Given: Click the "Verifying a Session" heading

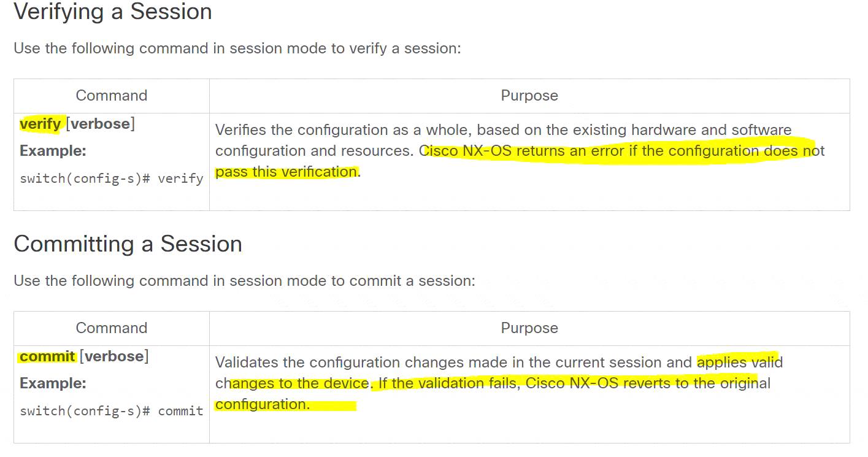Looking at the screenshot, I should 113,12.
